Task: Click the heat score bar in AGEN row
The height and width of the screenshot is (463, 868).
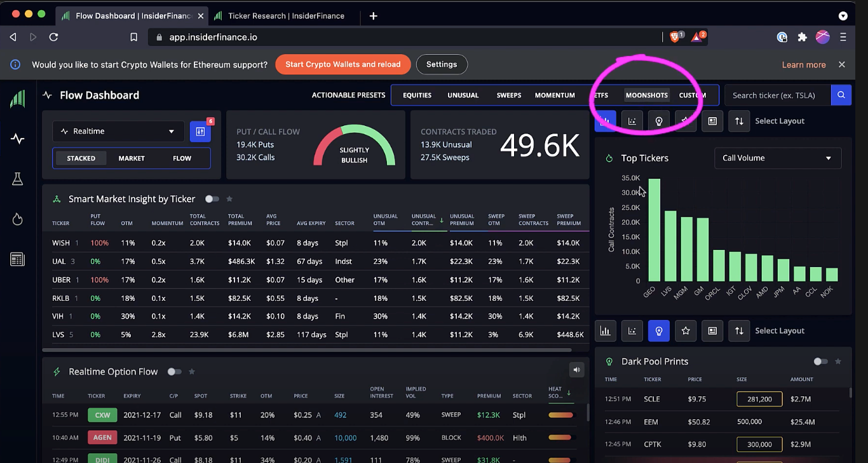Action: click(x=560, y=438)
